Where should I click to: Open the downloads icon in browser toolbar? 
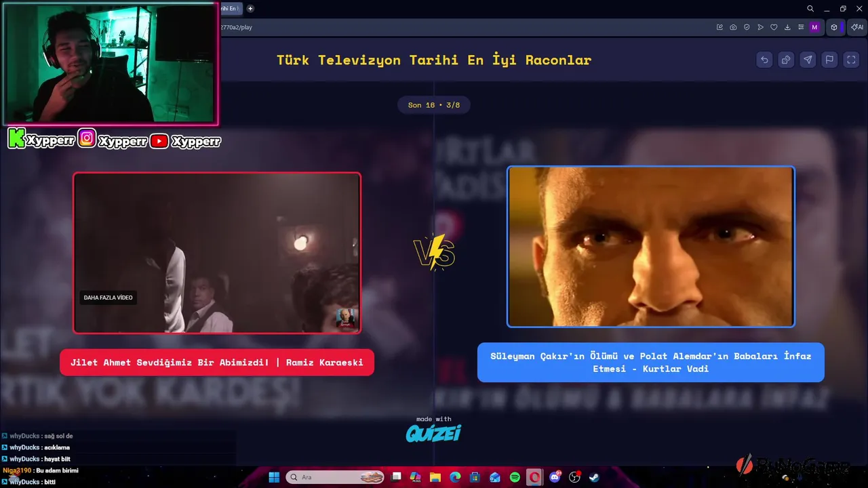(787, 27)
